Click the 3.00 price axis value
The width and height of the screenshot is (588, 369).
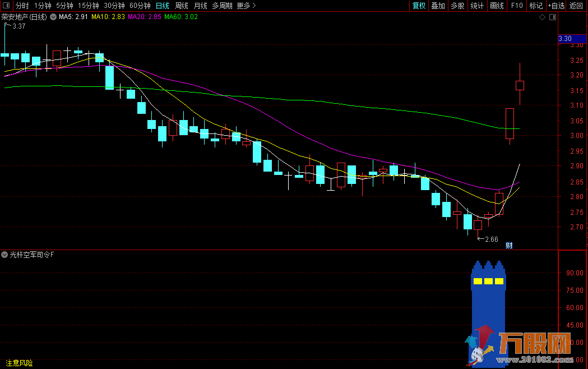point(577,136)
